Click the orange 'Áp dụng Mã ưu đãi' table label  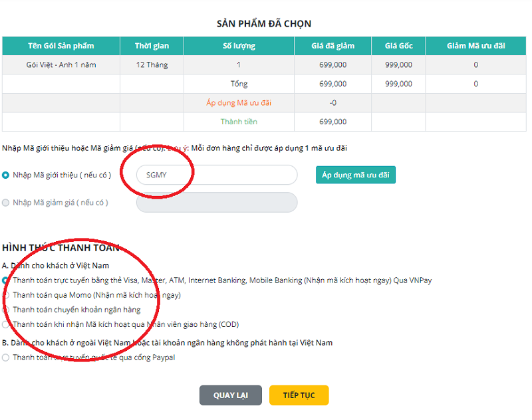pos(239,103)
